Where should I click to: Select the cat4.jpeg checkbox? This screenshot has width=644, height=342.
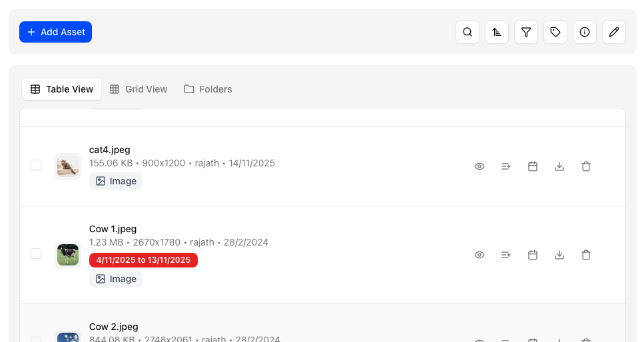coord(36,165)
